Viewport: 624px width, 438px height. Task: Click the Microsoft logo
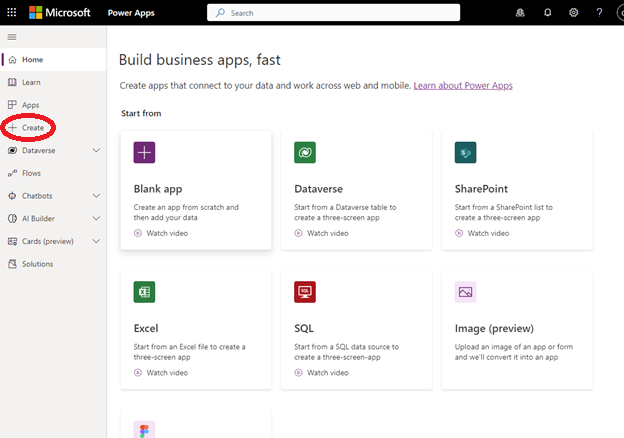coord(60,12)
